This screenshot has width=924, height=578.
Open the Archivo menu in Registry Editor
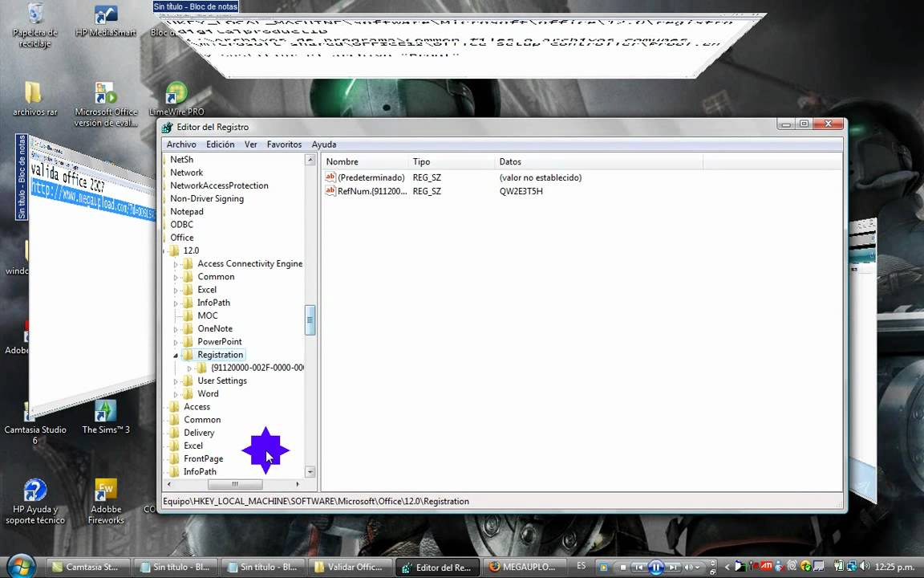coord(181,144)
